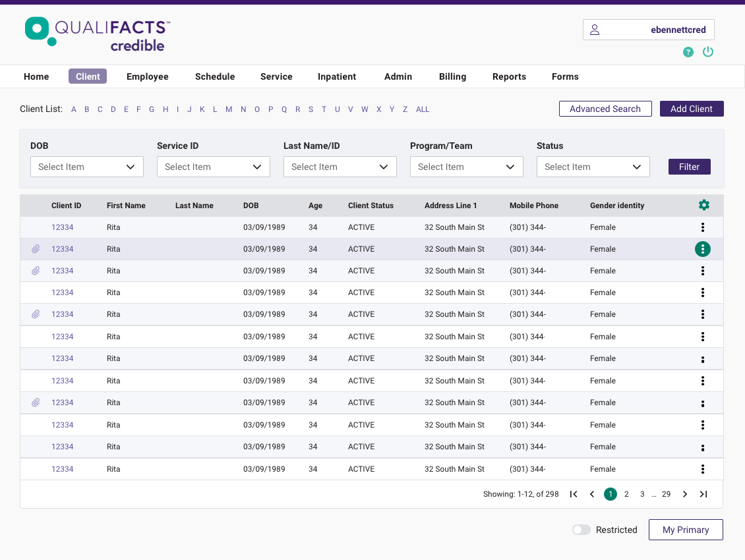Click the logout power icon
The height and width of the screenshot is (560, 745).
tap(708, 51)
